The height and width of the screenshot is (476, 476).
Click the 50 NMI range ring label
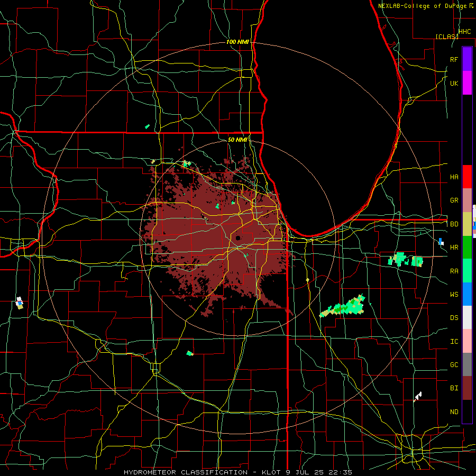[237, 140]
